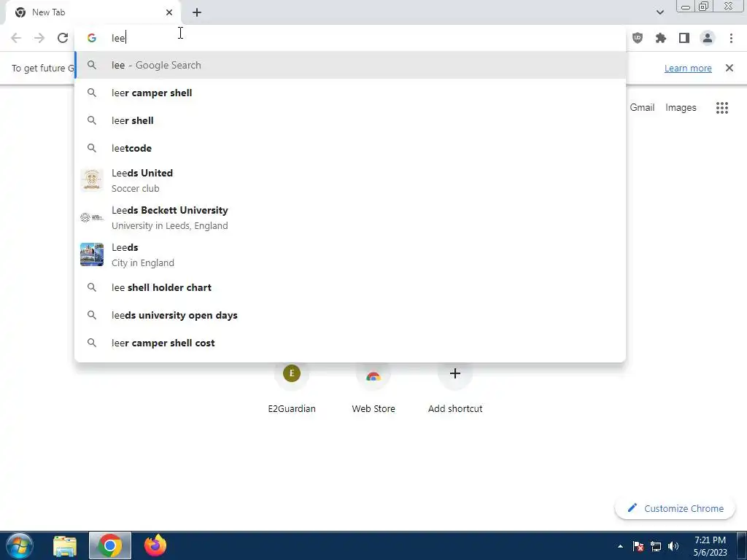Choose the 'leer shell' suggestion

(350, 120)
